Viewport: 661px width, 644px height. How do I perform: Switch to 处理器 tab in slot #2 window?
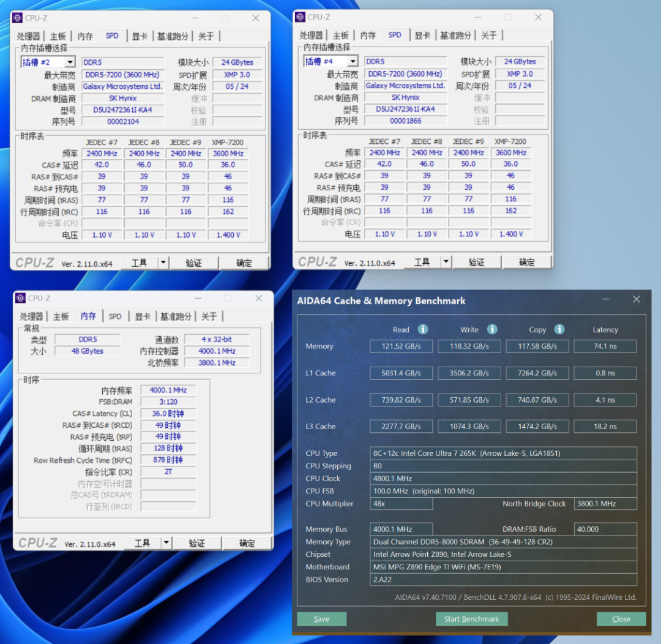pyautogui.click(x=28, y=37)
